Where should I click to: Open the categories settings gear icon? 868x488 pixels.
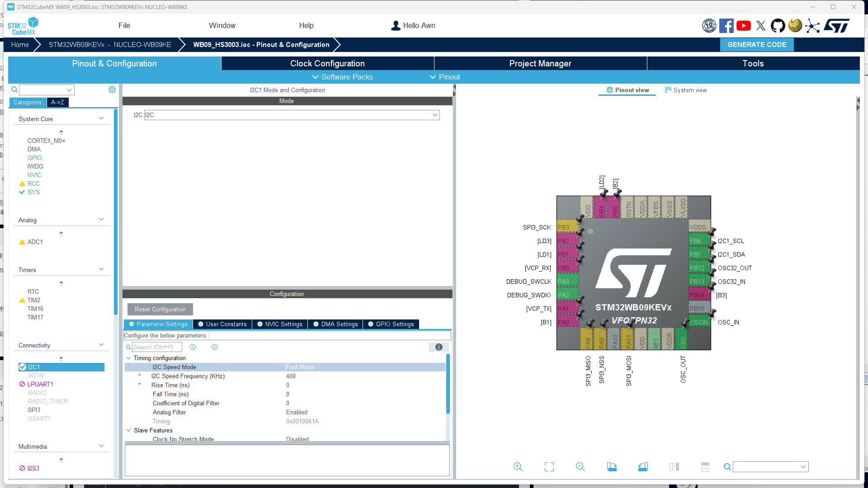pyautogui.click(x=112, y=89)
